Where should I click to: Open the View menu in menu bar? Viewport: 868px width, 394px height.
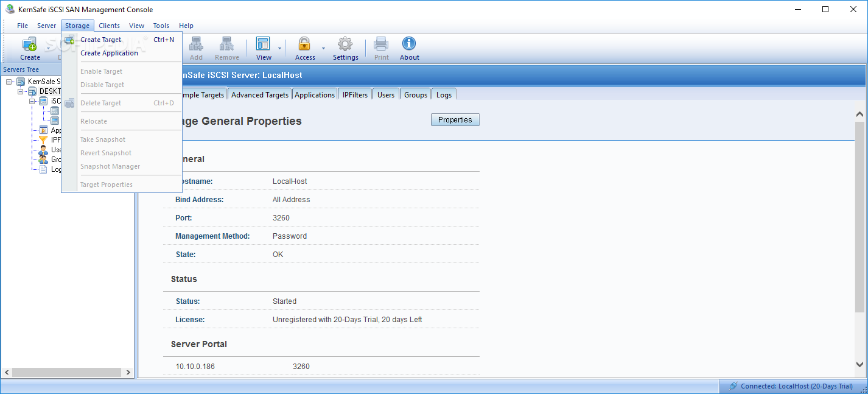point(137,26)
